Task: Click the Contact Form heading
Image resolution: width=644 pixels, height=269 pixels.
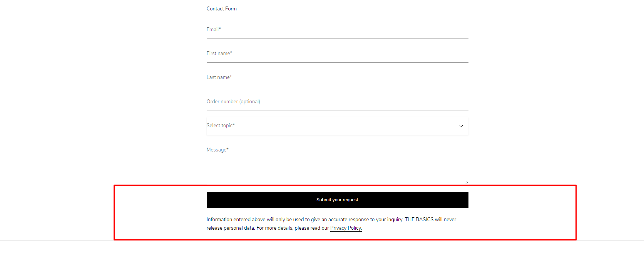Action: [221, 8]
